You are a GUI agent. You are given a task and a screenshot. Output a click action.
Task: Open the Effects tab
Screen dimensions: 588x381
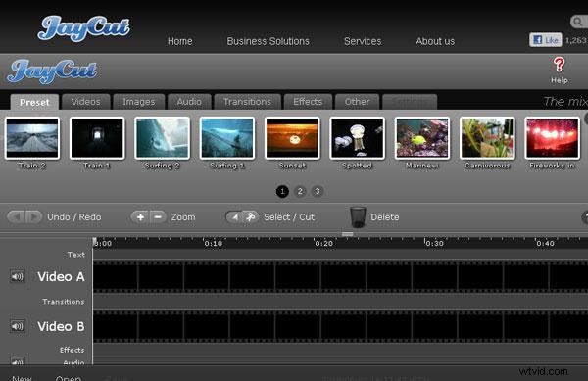[308, 102]
